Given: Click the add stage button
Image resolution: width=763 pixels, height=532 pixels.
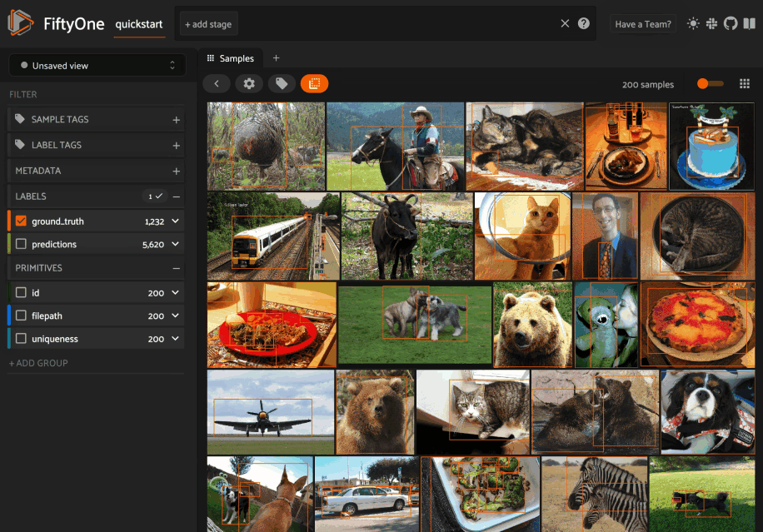Looking at the screenshot, I should click(208, 24).
